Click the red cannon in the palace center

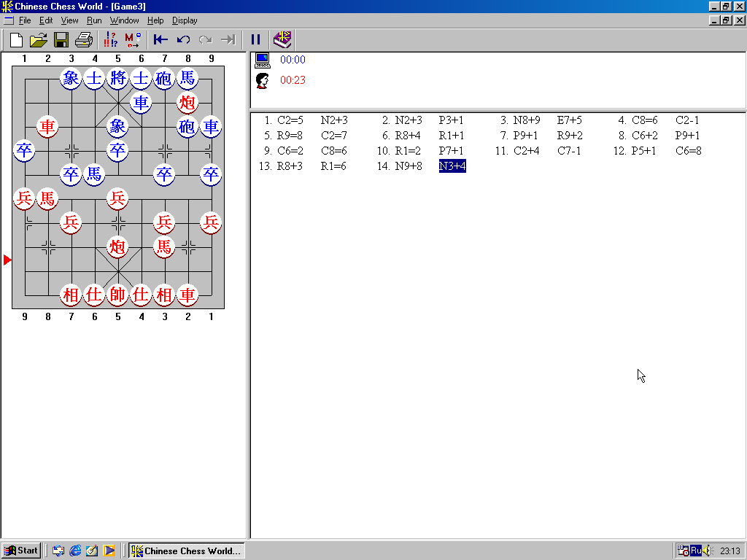pyautogui.click(x=117, y=246)
